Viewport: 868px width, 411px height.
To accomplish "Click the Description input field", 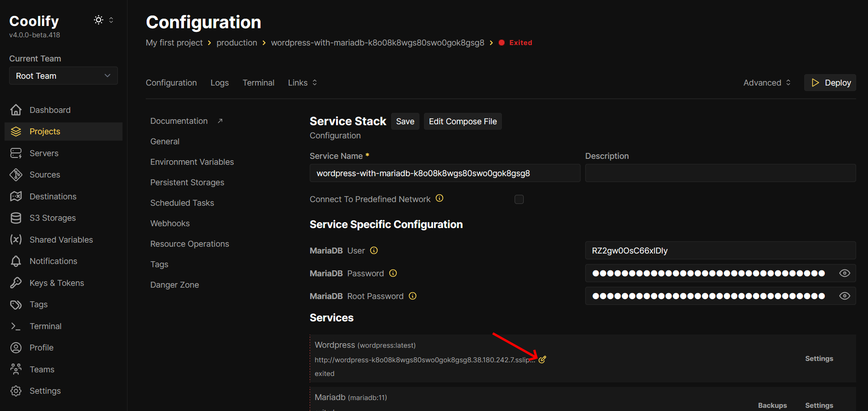I will (720, 173).
